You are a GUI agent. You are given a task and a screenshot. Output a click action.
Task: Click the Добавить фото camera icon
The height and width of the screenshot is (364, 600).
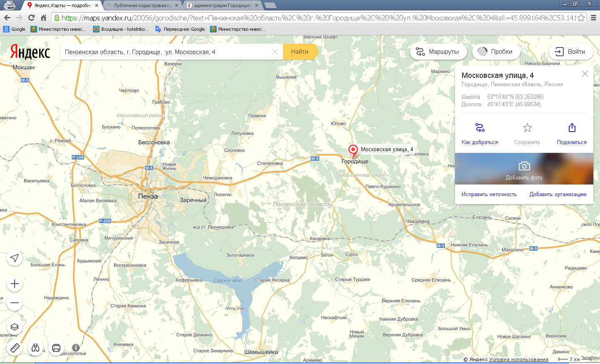pyautogui.click(x=524, y=166)
